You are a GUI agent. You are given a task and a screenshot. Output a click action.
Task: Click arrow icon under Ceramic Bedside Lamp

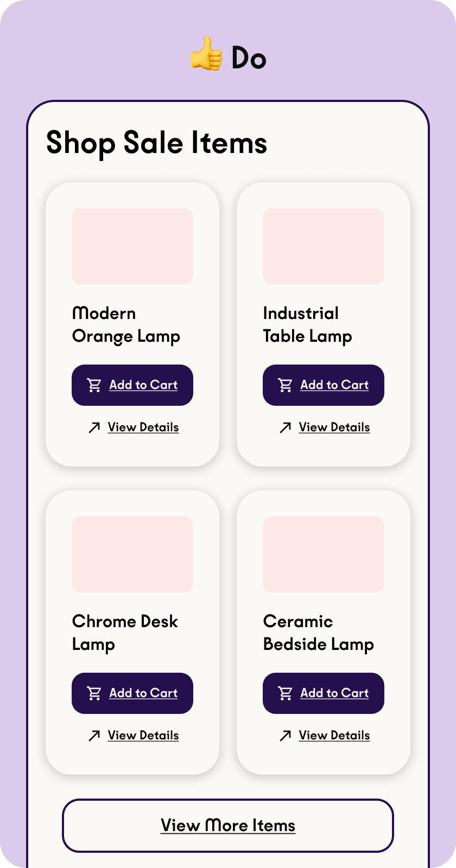(x=286, y=736)
